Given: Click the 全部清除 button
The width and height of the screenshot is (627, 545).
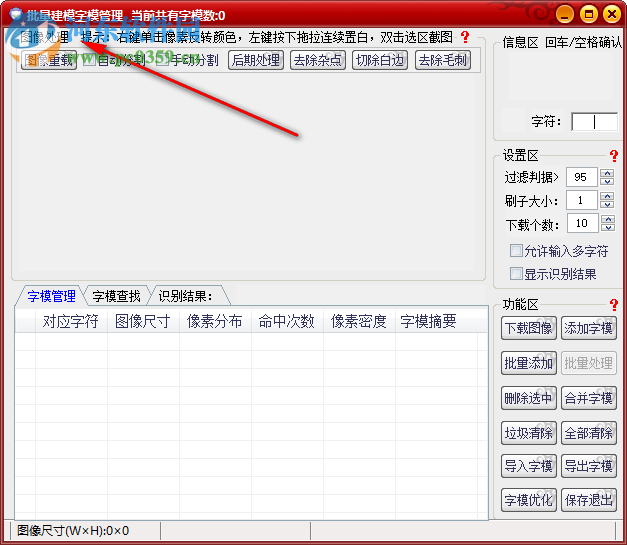Looking at the screenshot, I should (x=589, y=433).
